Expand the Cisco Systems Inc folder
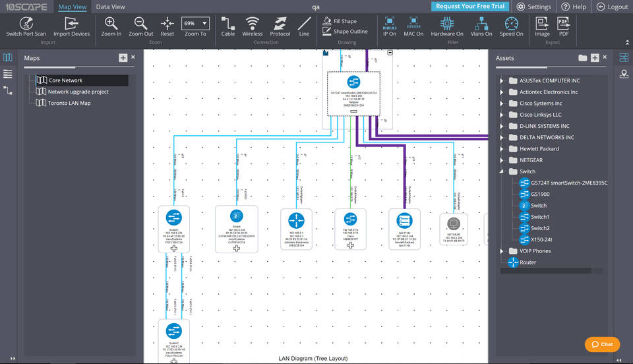Image resolution: width=633 pixels, height=364 pixels. (x=502, y=104)
